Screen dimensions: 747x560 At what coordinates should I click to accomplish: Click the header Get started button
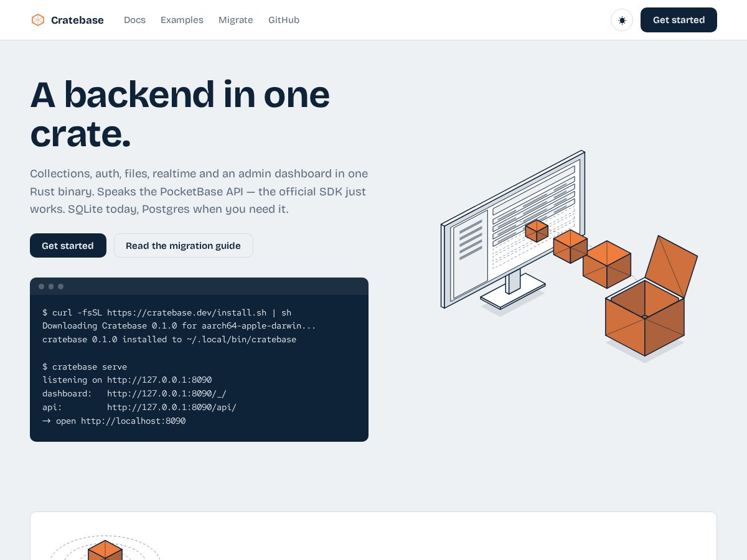tap(679, 20)
